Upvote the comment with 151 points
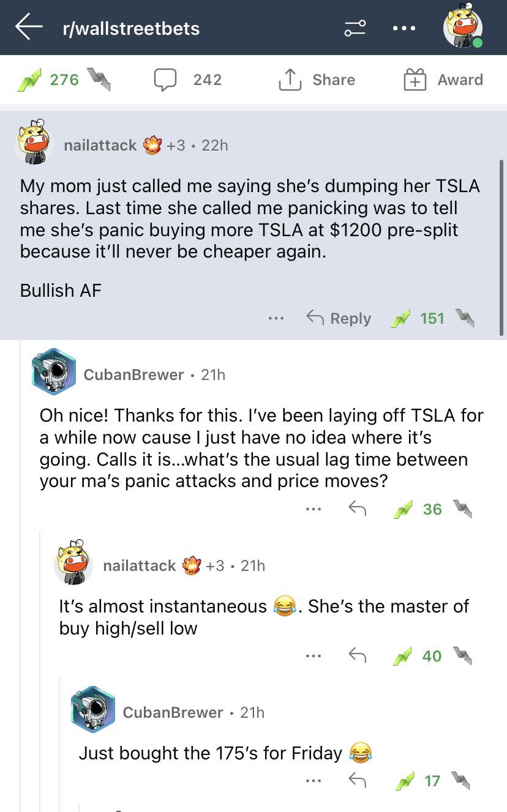The height and width of the screenshot is (812, 507). coord(402,318)
